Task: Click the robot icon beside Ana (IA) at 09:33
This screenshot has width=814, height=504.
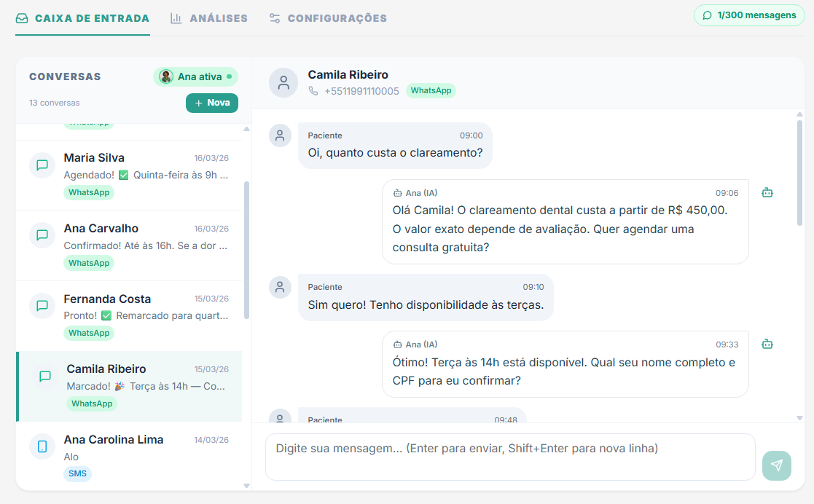Action: click(767, 344)
